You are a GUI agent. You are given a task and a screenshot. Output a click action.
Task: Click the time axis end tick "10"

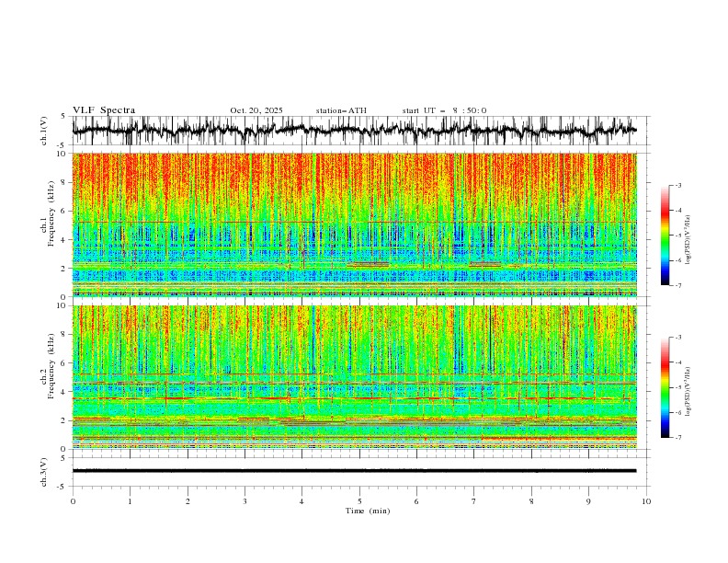[x=646, y=501]
